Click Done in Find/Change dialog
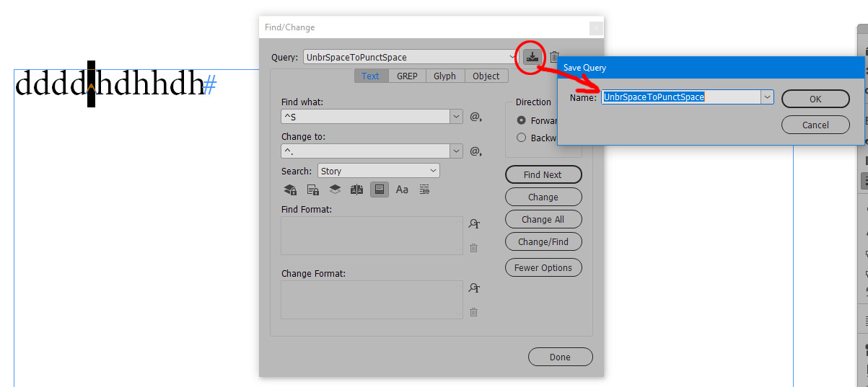868x387 pixels. click(561, 357)
